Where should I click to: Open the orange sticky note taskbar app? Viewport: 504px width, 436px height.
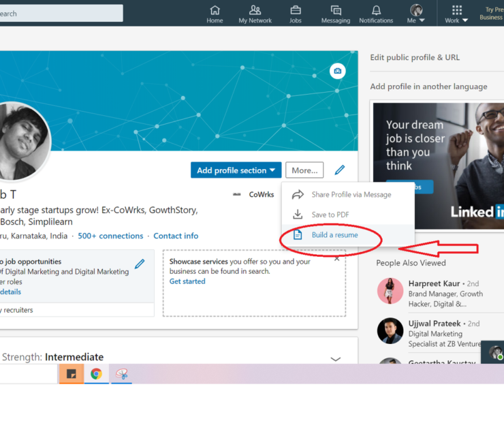[71, 373]
